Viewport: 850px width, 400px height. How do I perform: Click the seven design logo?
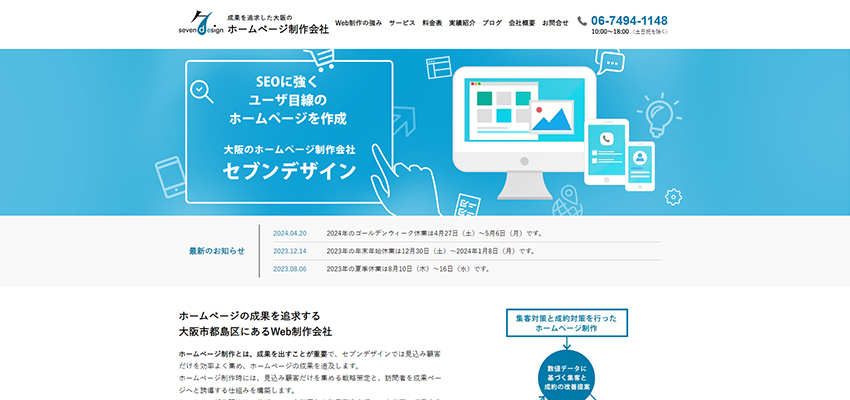pos(201,23)
